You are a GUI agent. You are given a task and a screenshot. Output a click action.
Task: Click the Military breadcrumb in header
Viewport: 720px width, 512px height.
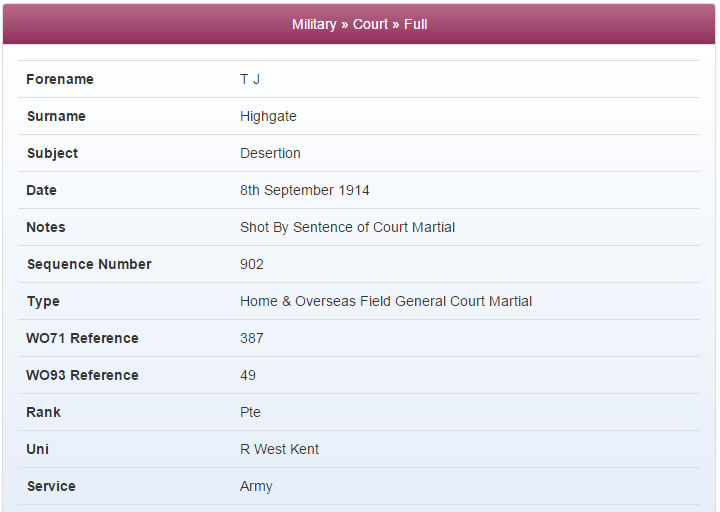click(x=314, y=24)
